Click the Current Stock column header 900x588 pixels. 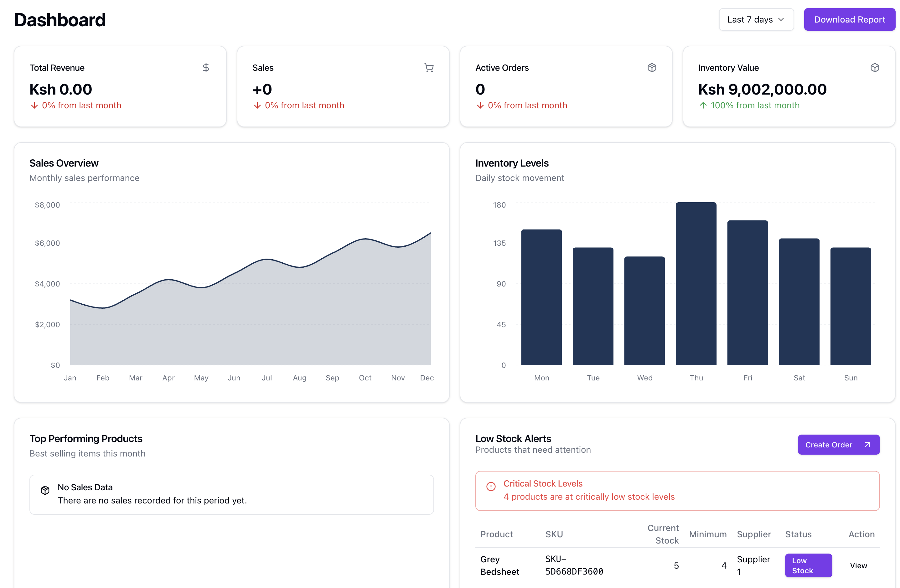point(663,534)
